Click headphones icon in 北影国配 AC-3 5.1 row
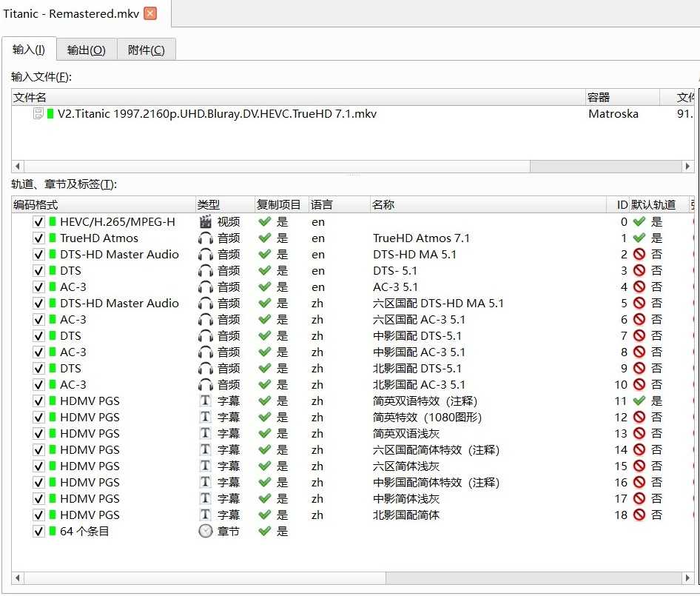Viewport: 700px width, 596px height. click(206, 385)
